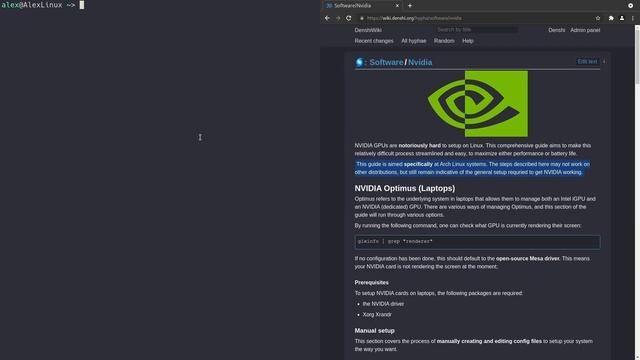Open a new tab with the plus button

[410, 6]
